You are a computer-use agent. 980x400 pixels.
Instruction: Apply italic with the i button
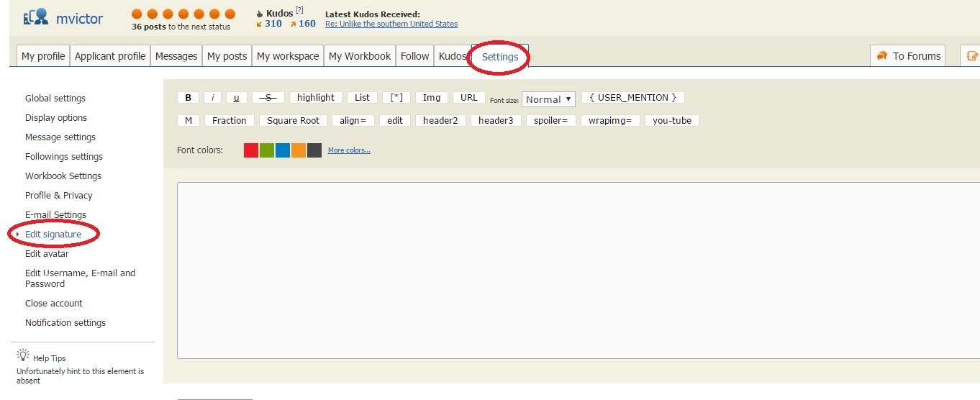point(212,98)
